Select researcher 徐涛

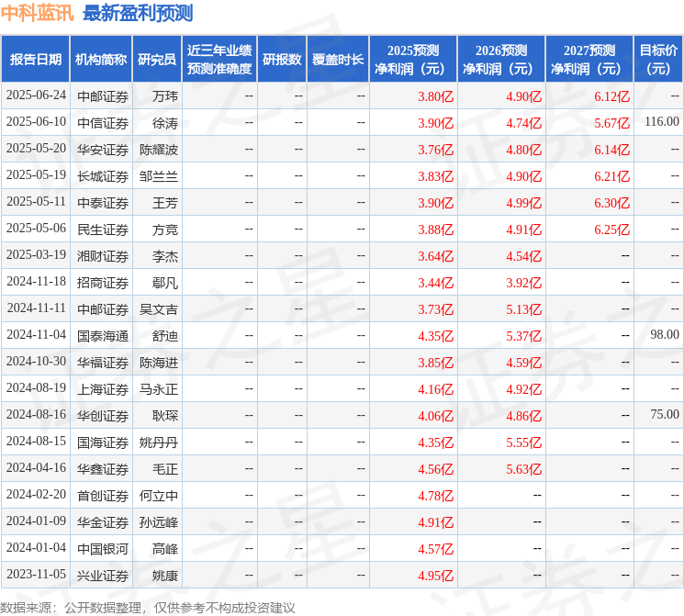pos(165,123)
